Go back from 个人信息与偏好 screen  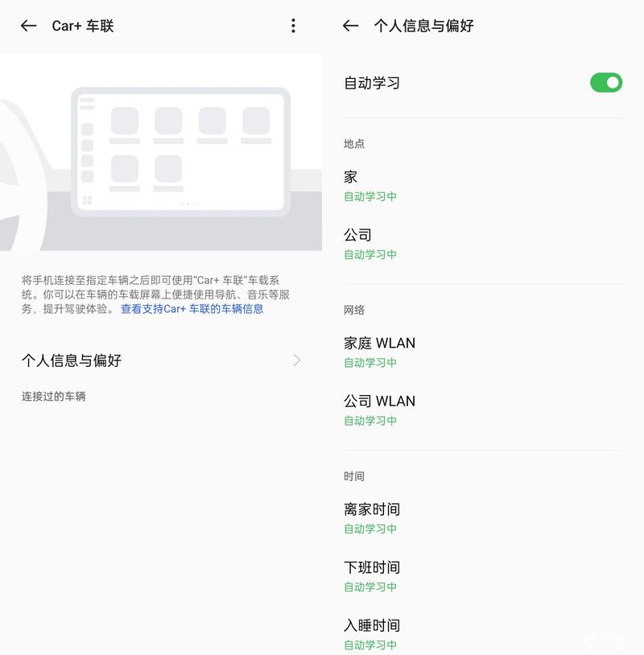(x=350, y=26)
